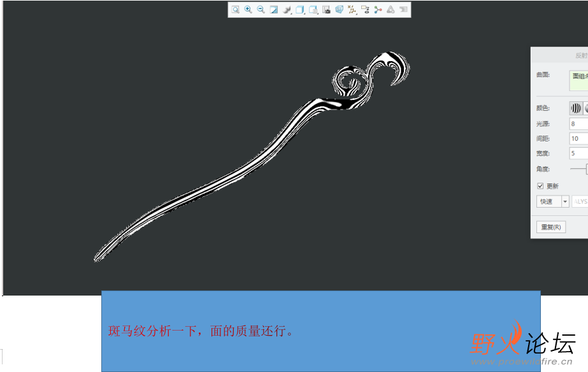Click the 宽度 input field with value 5
This screenshot has width=588, height=372.
click(578, 153)
